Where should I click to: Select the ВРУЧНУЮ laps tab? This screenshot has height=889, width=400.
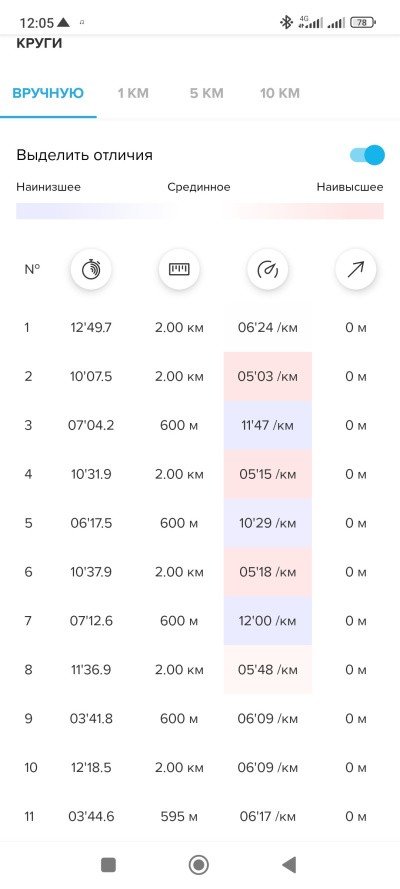tap(48, 94)
